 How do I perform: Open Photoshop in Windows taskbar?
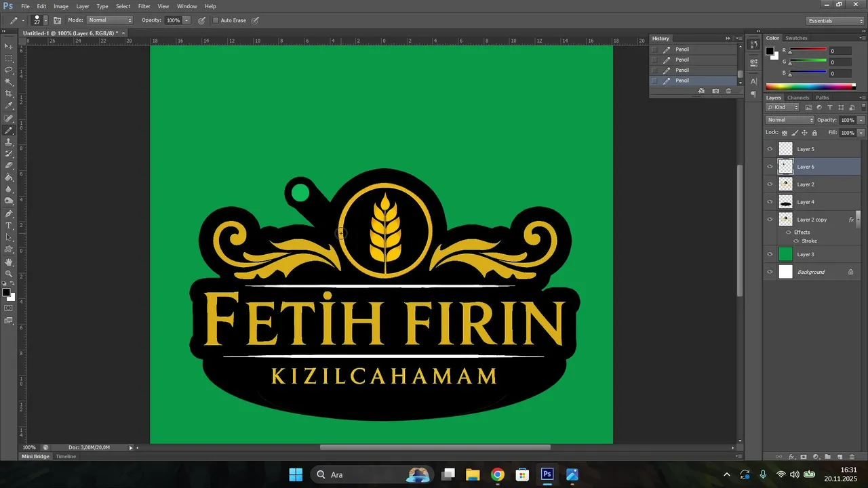point(547,474)
